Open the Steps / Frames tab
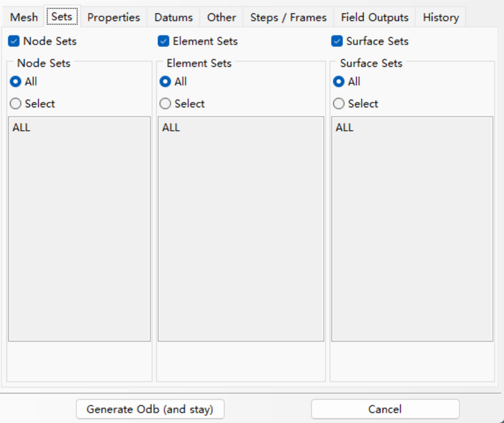504x423 pixels. (x=288, y=18)
